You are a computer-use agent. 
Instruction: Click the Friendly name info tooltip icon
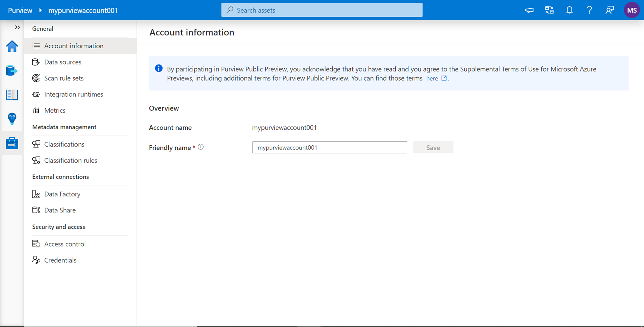pos(201,147)
